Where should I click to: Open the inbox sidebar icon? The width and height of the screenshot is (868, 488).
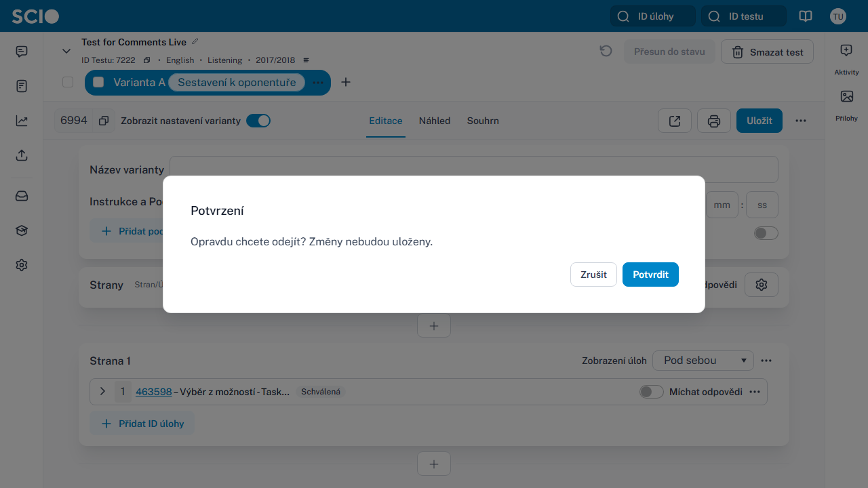[x=22, y=196]
